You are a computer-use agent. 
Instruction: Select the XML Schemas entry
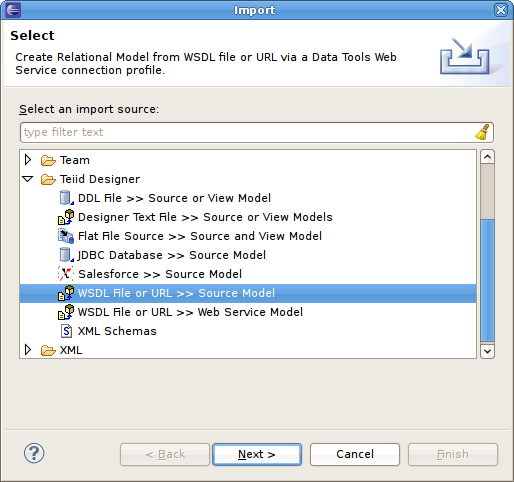pyautogui.click(x=117, y=331)
